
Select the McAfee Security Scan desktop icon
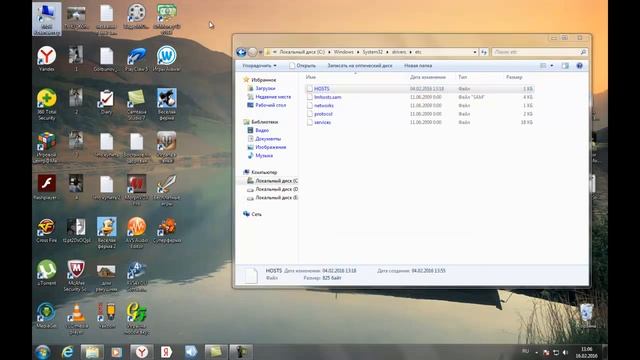[x=76, y=276]
